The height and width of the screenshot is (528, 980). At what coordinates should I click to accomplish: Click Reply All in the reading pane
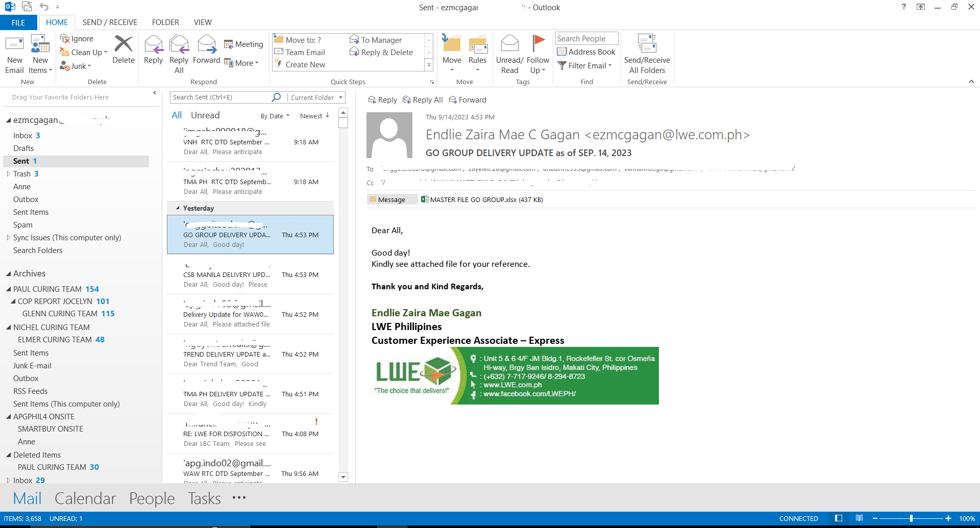(423, 100)
